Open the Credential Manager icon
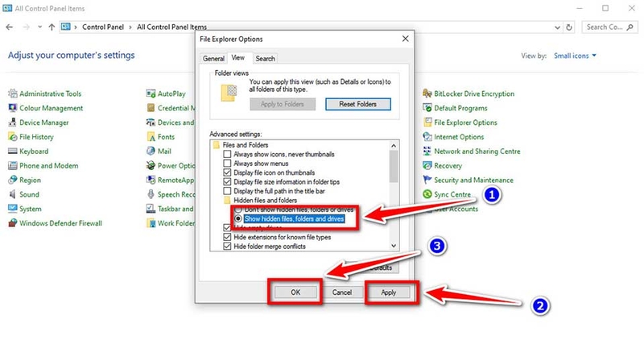This screenshot has width=644, height=361. point(151,108)
